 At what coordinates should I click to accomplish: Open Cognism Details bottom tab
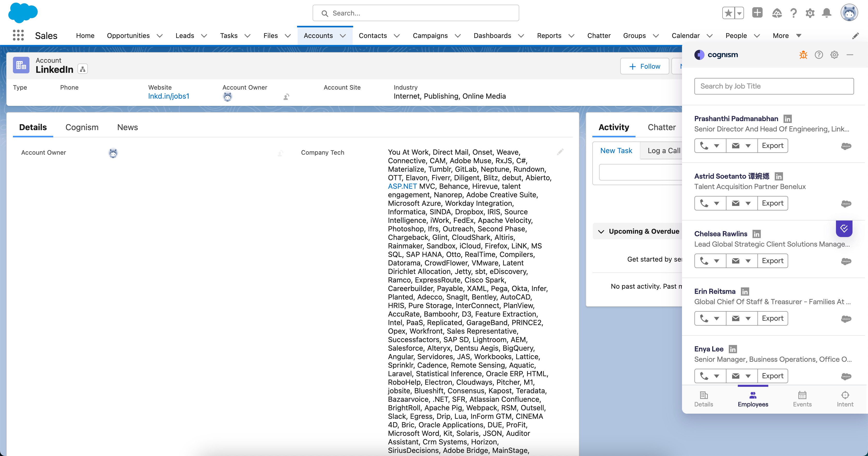[x=703, y=399]
